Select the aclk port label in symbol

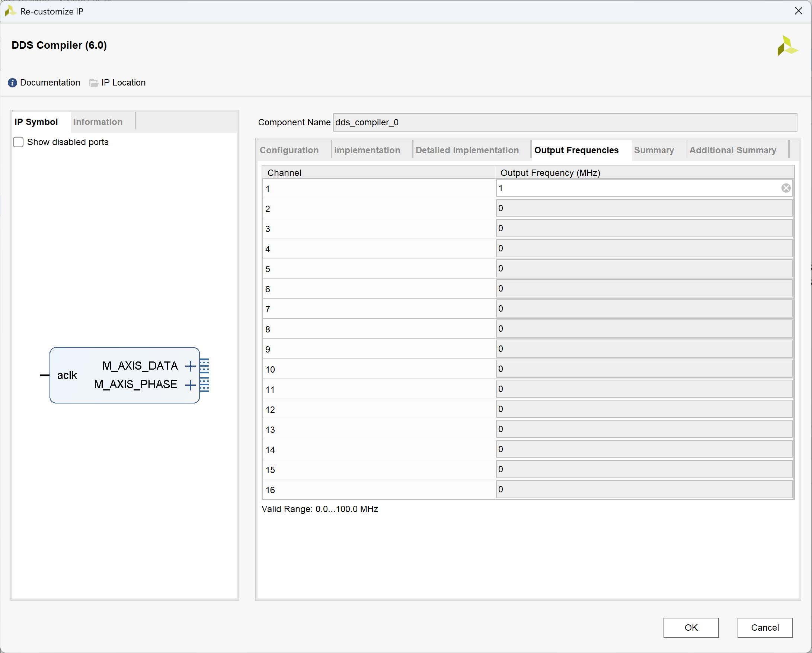[67, 375]
